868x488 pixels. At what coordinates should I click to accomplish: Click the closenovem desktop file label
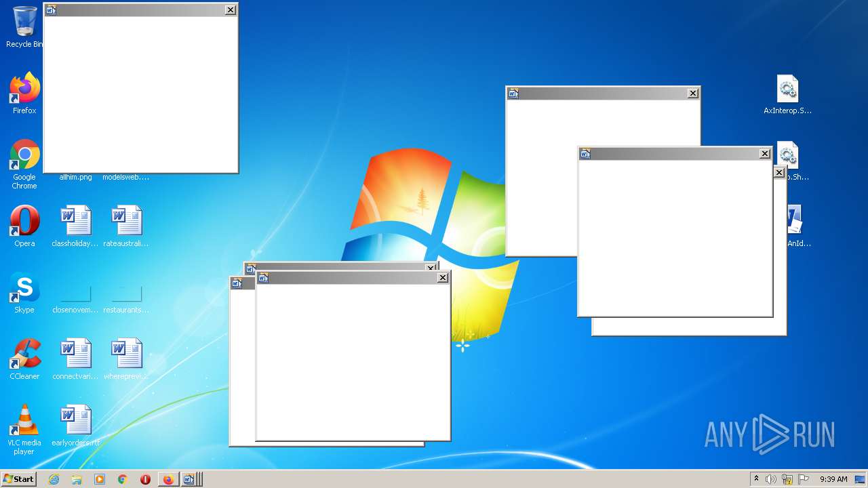[x=75, y=310]
